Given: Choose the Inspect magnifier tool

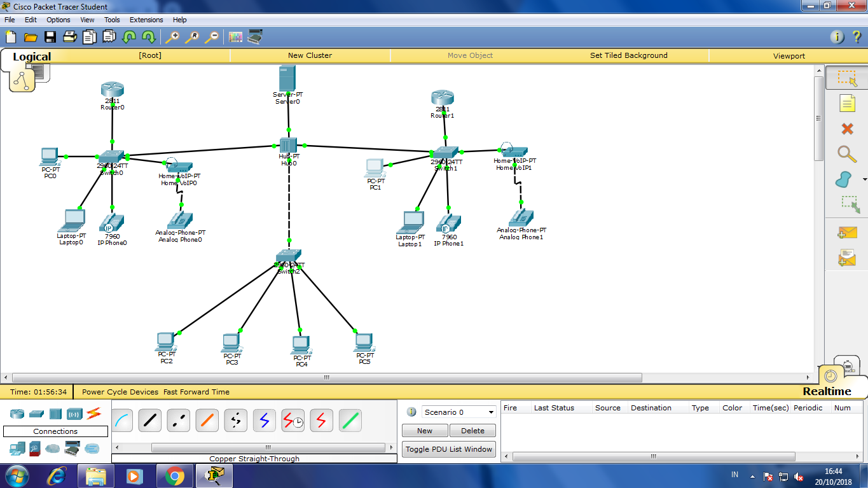Looking at the screenshot, I should [846, 154].
